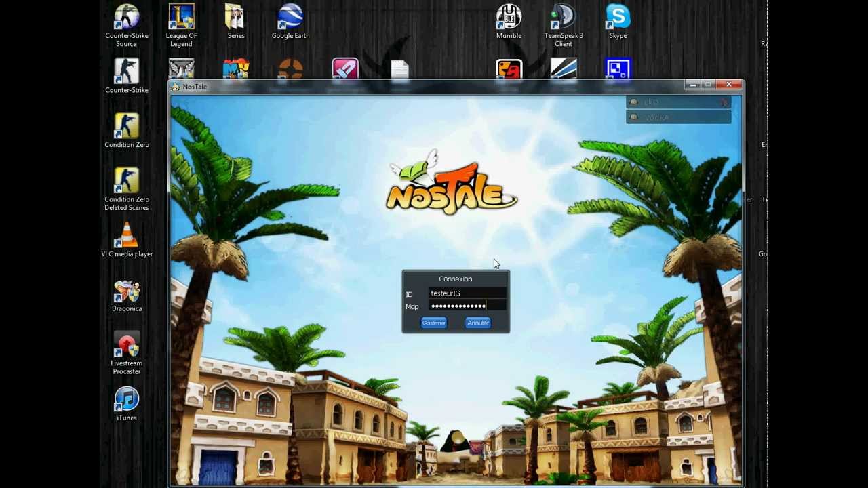Screen dimensions: 868x488
Task: Minimize the NosTale window
Action: [x=692, y=85]
